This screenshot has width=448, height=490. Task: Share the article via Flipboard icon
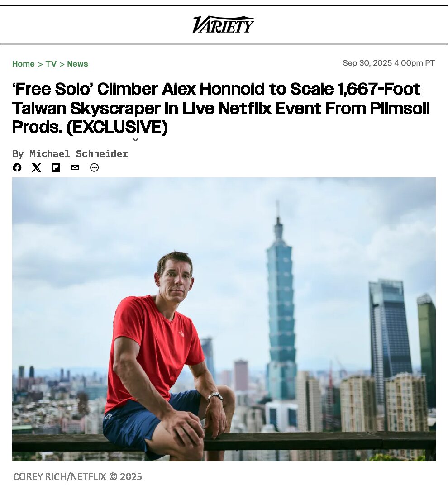(x=56, y=167)
